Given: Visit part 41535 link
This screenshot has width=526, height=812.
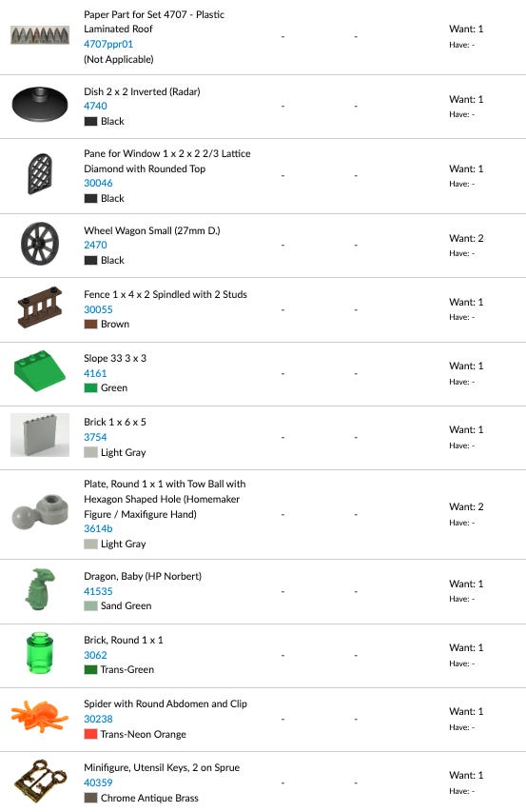Looking at the screenshot, I should tap(98, 591).
